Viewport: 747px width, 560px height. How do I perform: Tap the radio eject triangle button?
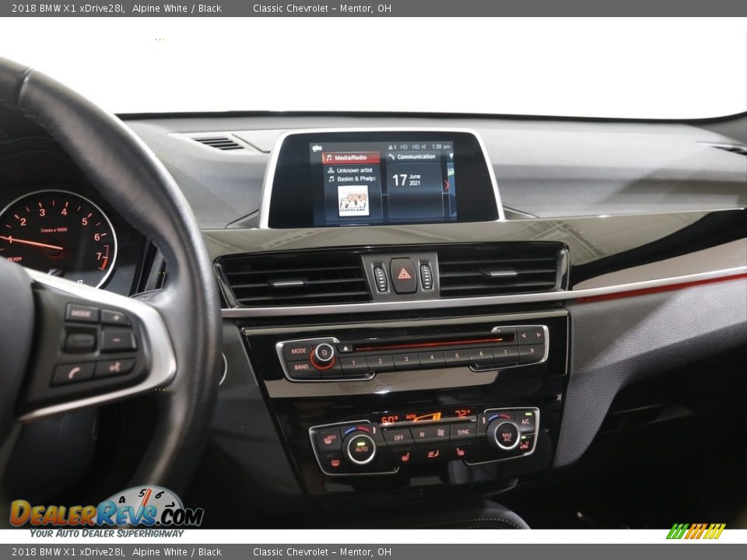point(345,349)
